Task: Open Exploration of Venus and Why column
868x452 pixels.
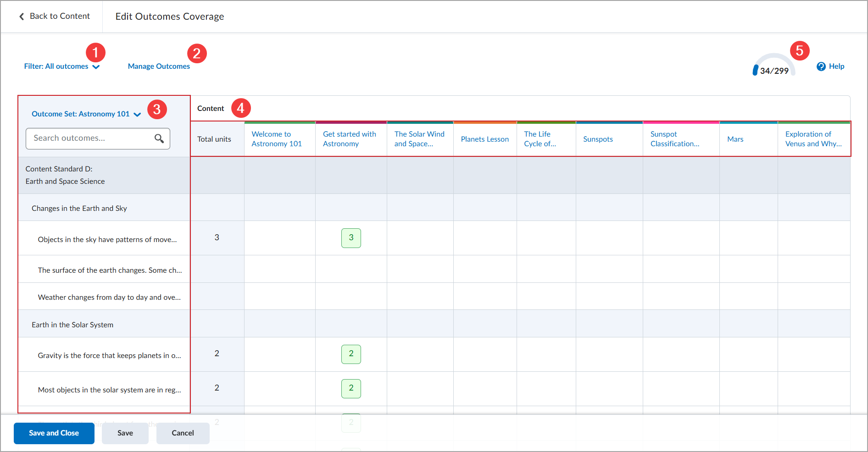Action: coord(813,139)
